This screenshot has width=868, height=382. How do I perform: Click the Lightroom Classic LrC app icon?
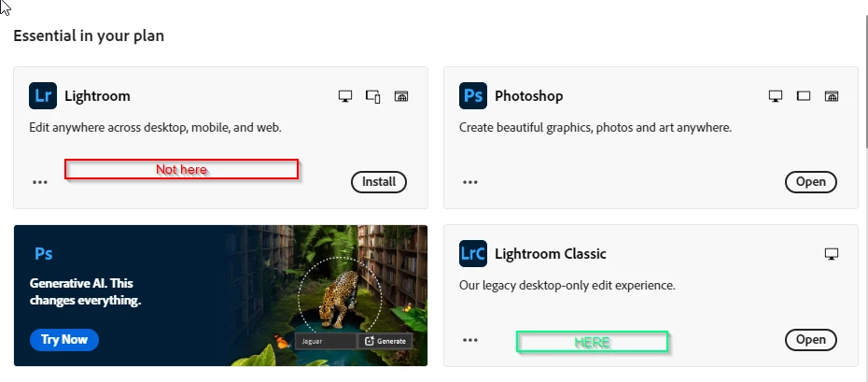pos(473,253)
